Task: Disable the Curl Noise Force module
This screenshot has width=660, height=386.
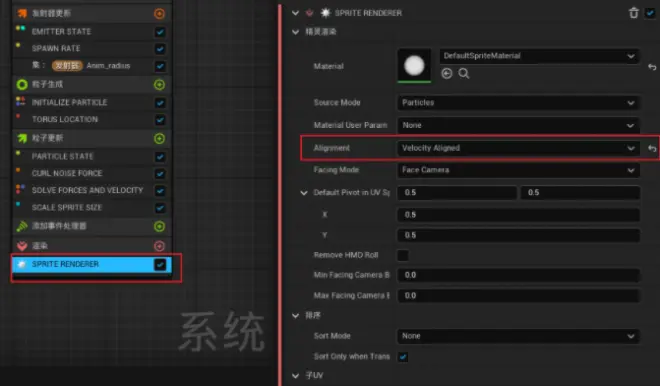Action: (x=160, y=174)
